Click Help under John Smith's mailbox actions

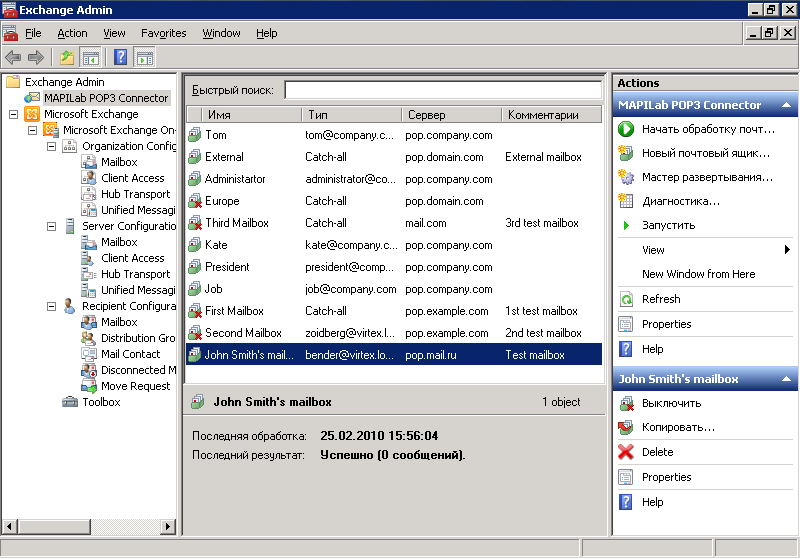[652, 502]
